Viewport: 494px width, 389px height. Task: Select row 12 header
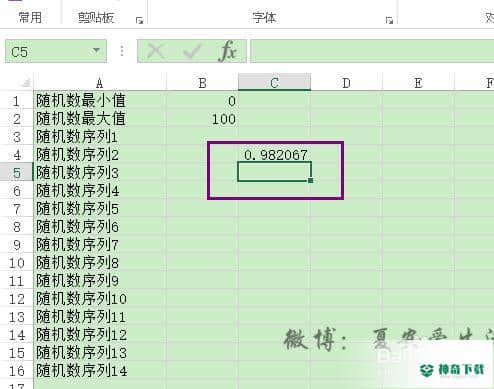click(x=16, y=299)
